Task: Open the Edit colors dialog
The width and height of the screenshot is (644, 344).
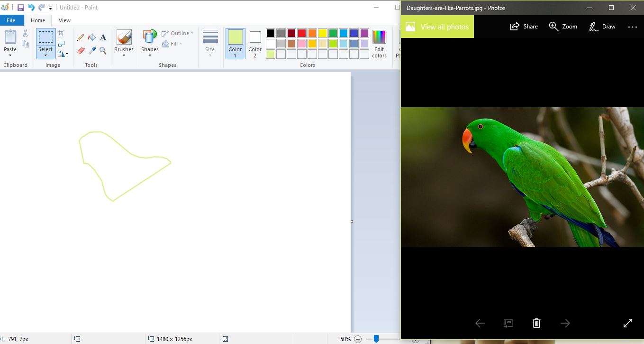Action: [379, 44]
